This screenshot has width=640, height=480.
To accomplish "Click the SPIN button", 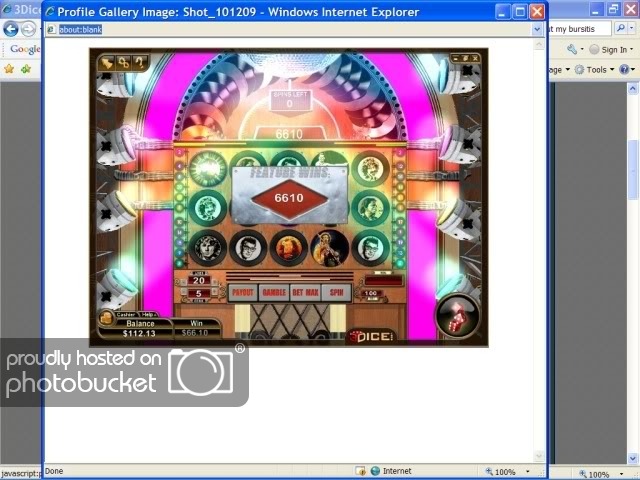I will tap(336, 292).
